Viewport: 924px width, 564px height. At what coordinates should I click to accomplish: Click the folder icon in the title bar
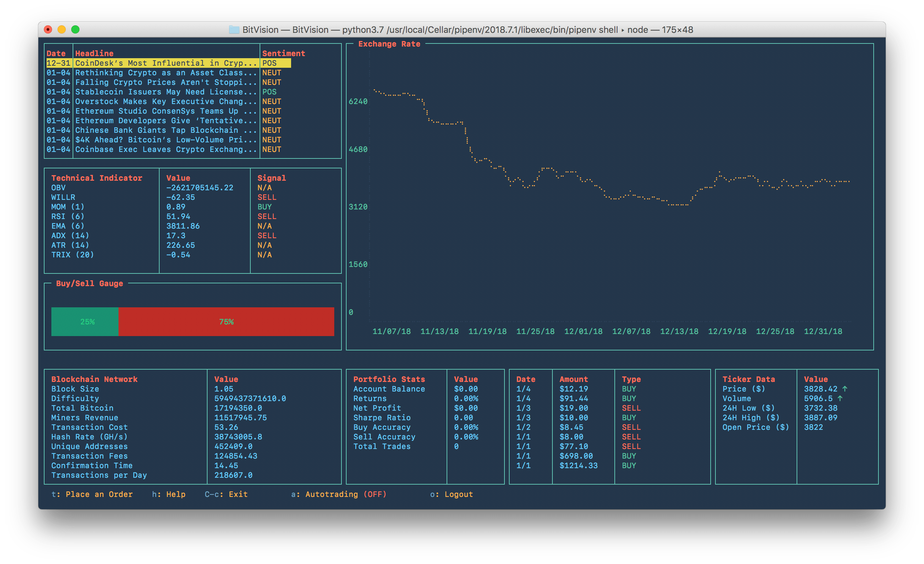(234, 30)
